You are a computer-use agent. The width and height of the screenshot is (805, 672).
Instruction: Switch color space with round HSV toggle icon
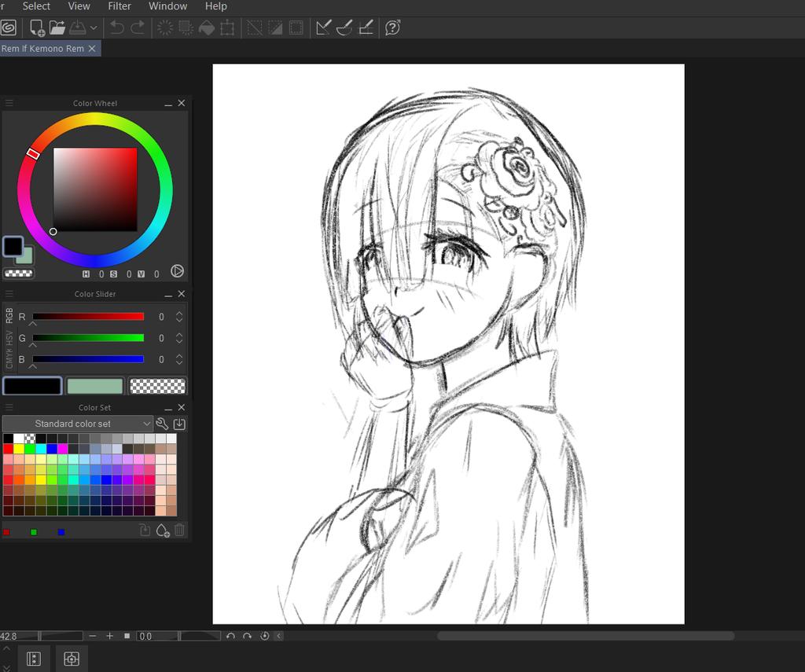(x=177, y=271)
